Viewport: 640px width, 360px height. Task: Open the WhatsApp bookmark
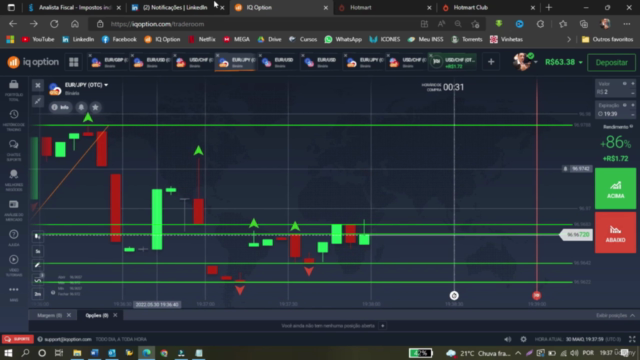[x=343, y=39]
